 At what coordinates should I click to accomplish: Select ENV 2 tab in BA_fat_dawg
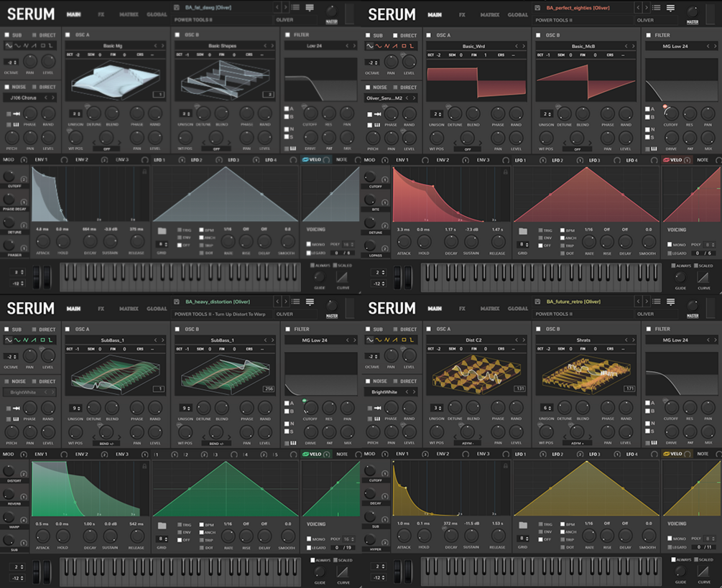[82, 159]
